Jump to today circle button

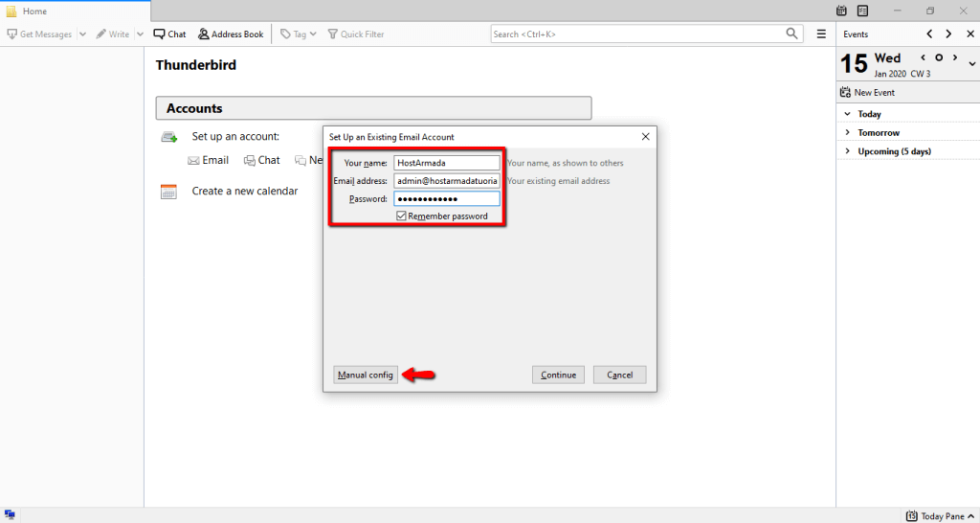tap(939, 57)
